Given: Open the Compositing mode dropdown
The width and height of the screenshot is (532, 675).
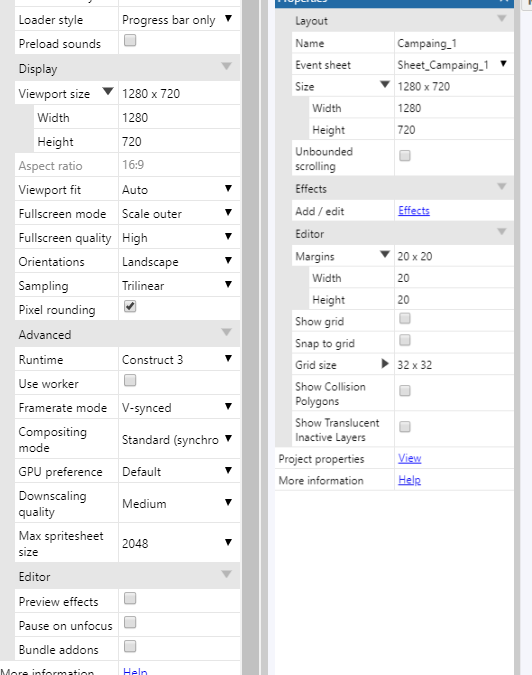Looking at the screenshot, I should [179, 440].
